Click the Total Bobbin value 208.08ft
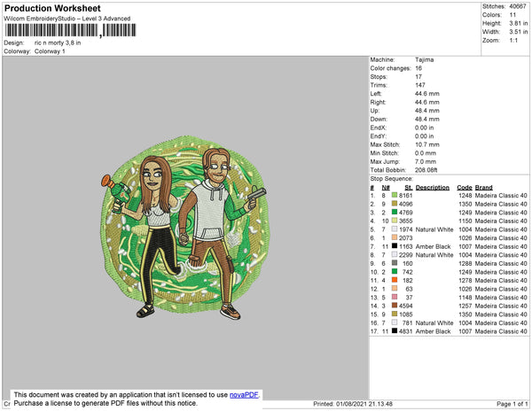The image size is (532, 411). point(426,170)
